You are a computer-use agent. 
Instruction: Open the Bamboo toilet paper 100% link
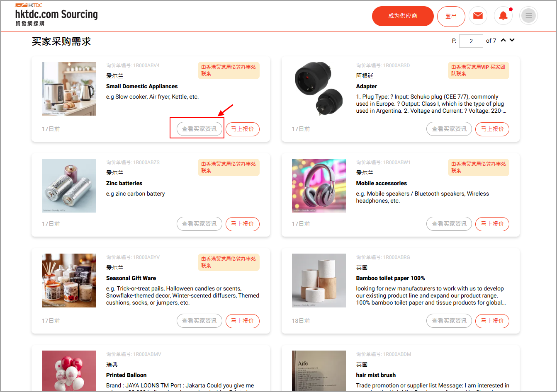pos(390,278)
